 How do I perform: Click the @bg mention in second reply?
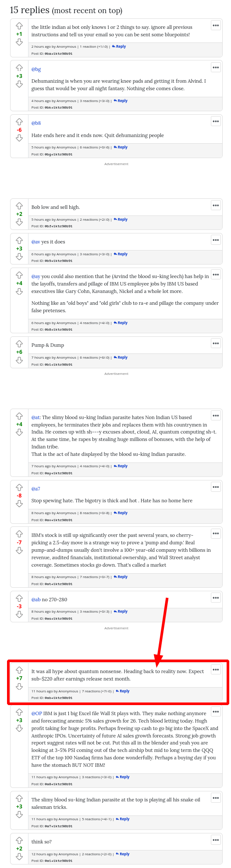pos(36,69)
